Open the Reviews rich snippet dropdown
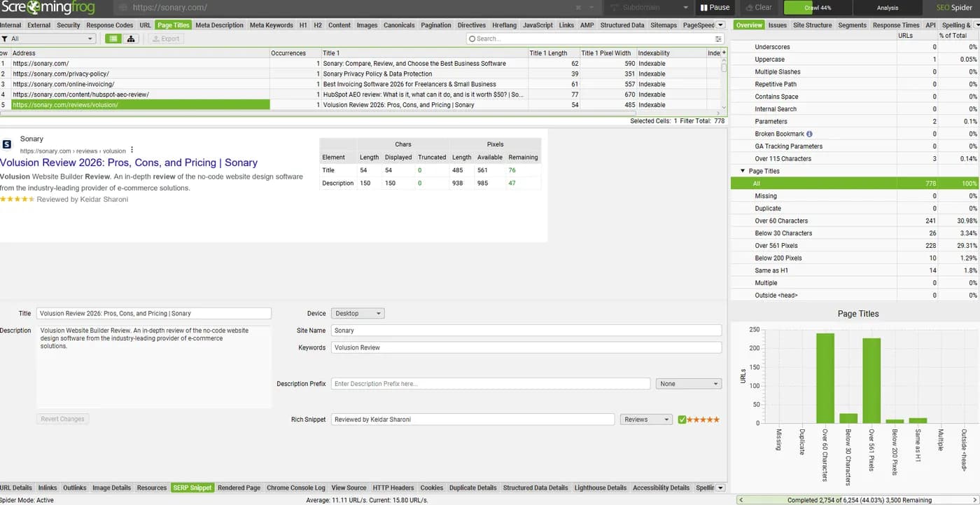 pyautogui.click(x=646, y=420)
